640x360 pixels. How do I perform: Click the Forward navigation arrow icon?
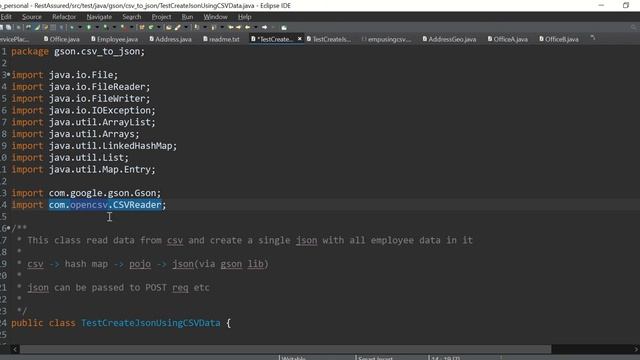point(264,27)
